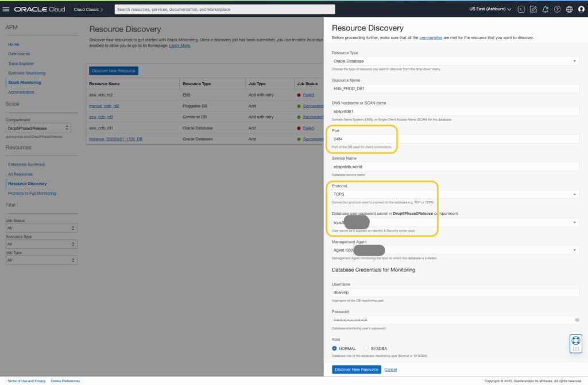Open the announcements editor icon in top bar
The width and height of the screenshot is (588, 385).
(533, 9)
